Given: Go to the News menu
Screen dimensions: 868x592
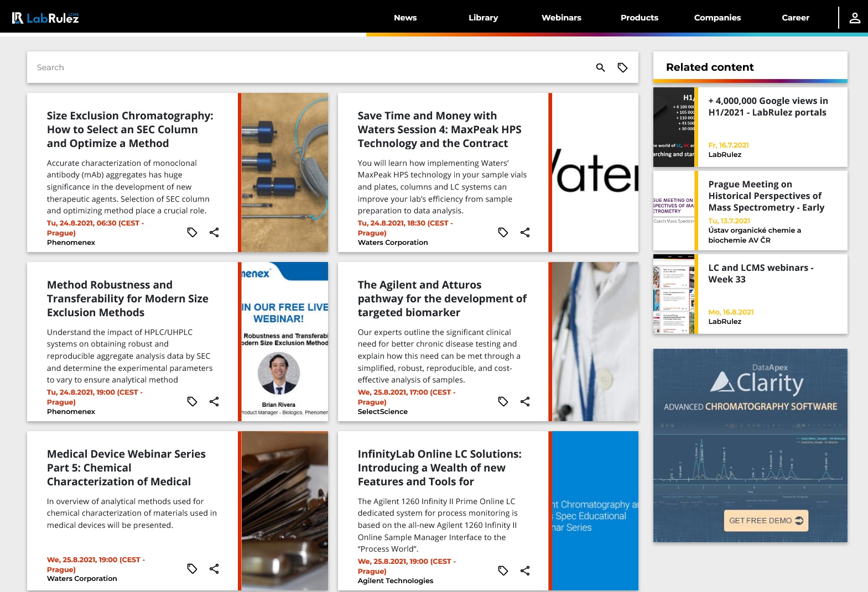Looking at the screenshot, I should [405, 18].
